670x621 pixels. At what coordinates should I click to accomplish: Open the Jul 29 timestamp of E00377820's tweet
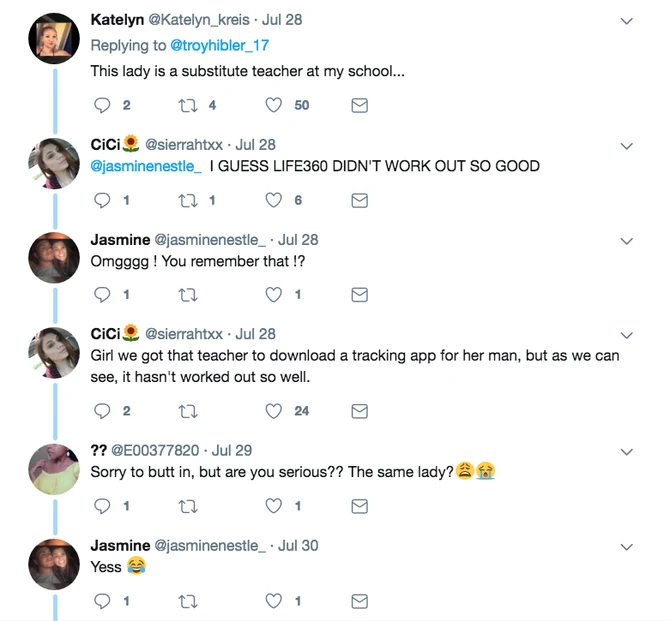231,450
